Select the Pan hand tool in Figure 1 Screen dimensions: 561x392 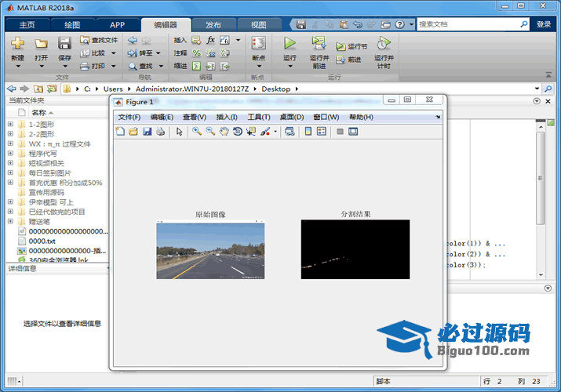click(x=224, y=132)
